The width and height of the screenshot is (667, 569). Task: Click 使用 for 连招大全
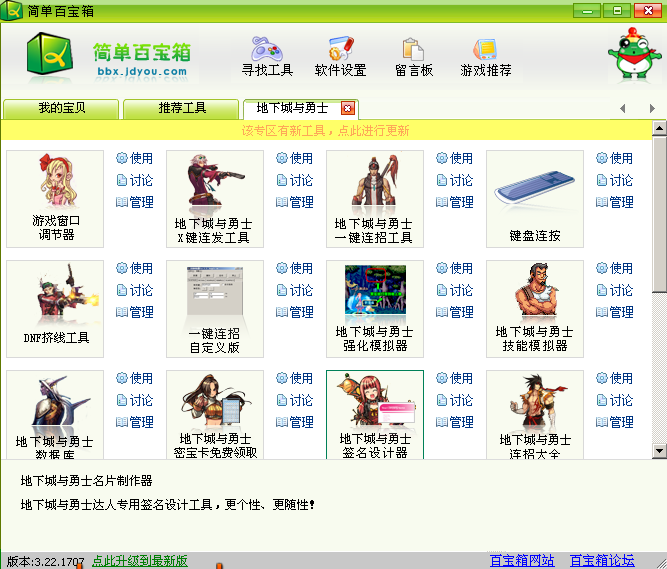point(614,378)
